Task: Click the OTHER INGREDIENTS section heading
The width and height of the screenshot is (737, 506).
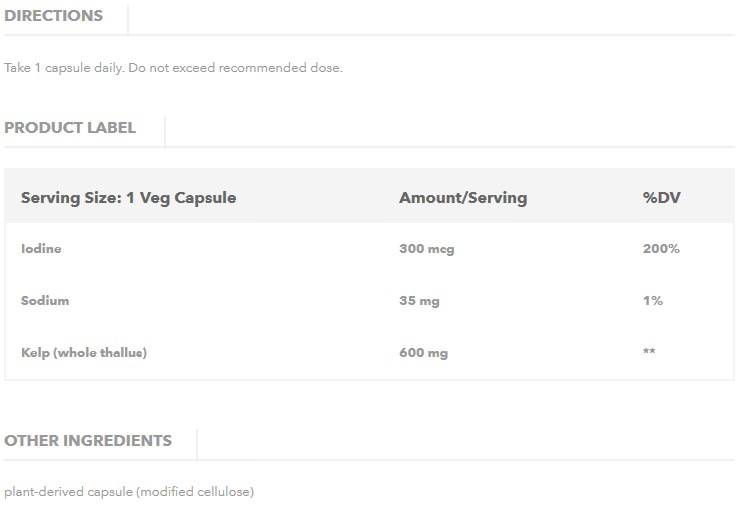Action: coord(88,441)
